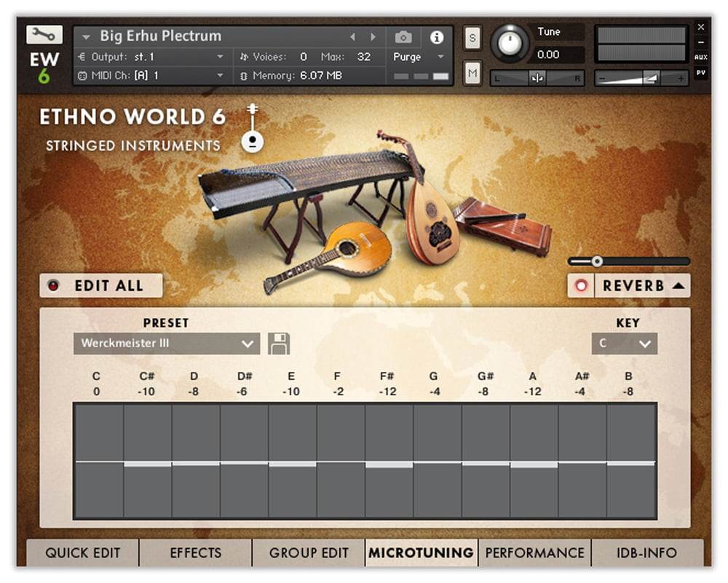The image size is (728, 583).
Task: Toggle Solo for the instrument
Action: (472, 38)
